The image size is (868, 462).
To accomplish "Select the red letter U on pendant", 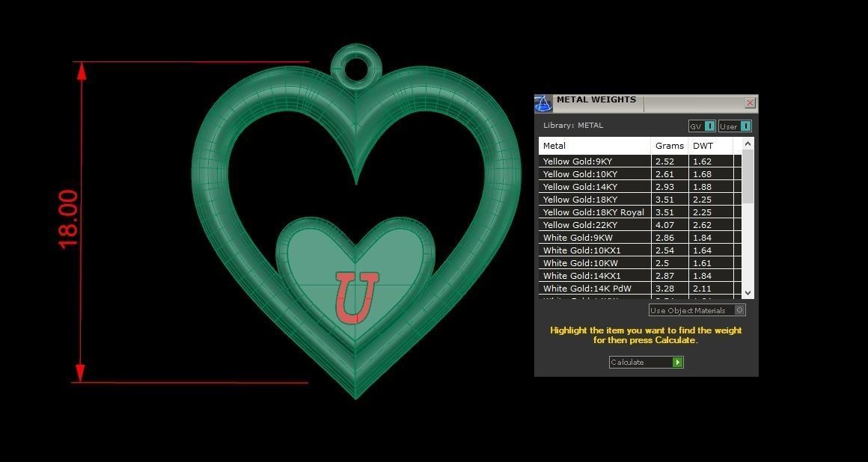I will click(356, 297).
